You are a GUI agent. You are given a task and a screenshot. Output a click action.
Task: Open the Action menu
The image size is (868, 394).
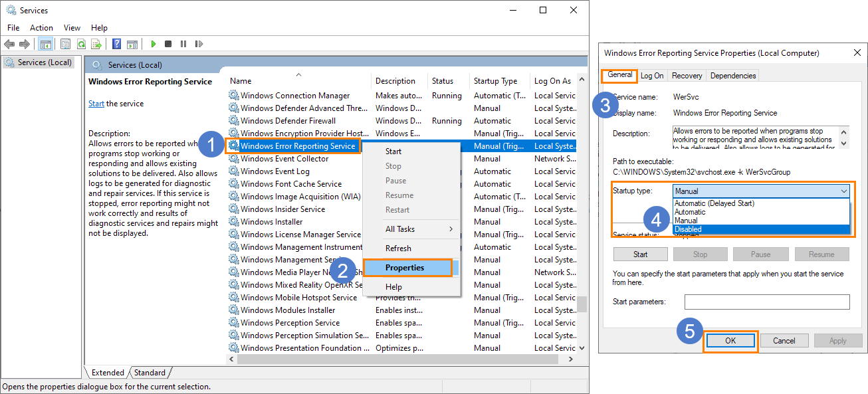pos(41,28)
